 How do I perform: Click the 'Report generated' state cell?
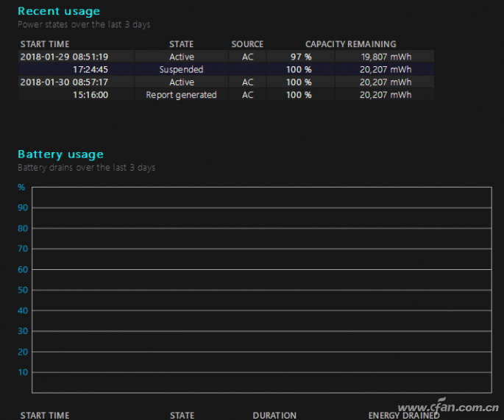[181, 95]
